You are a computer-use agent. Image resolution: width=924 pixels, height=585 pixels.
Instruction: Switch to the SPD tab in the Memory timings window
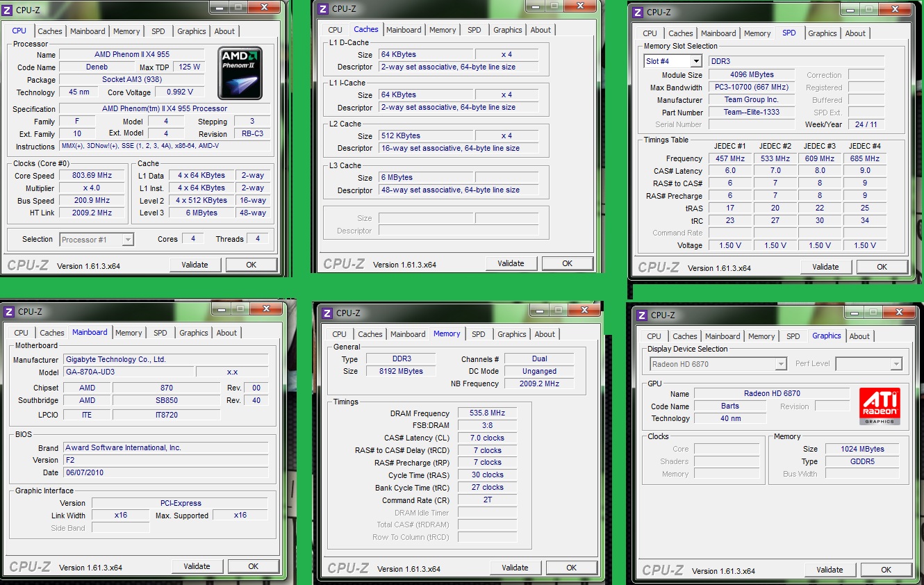(x=479, y=334)
